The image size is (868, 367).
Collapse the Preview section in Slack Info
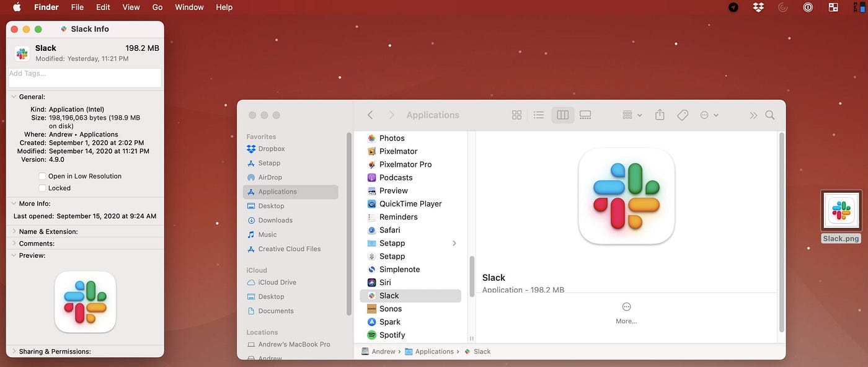(14, 255)
